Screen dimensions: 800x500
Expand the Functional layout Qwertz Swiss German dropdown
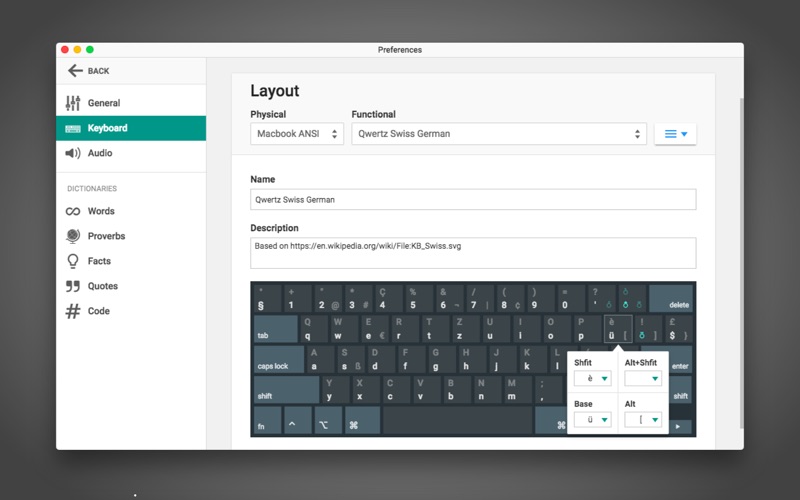[x=499, y=134]
